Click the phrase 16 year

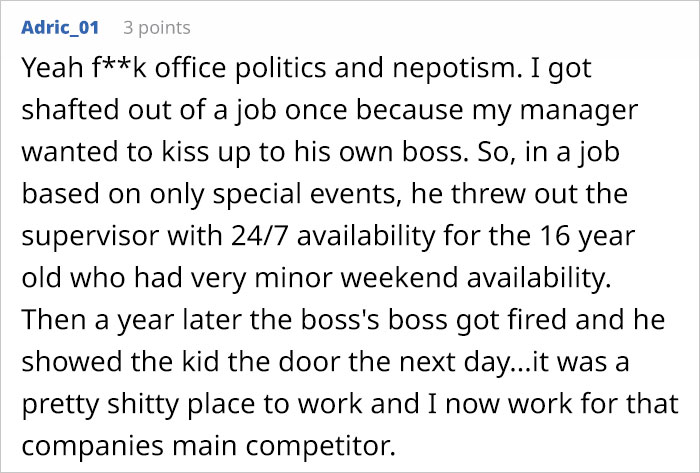pos(588,236)
